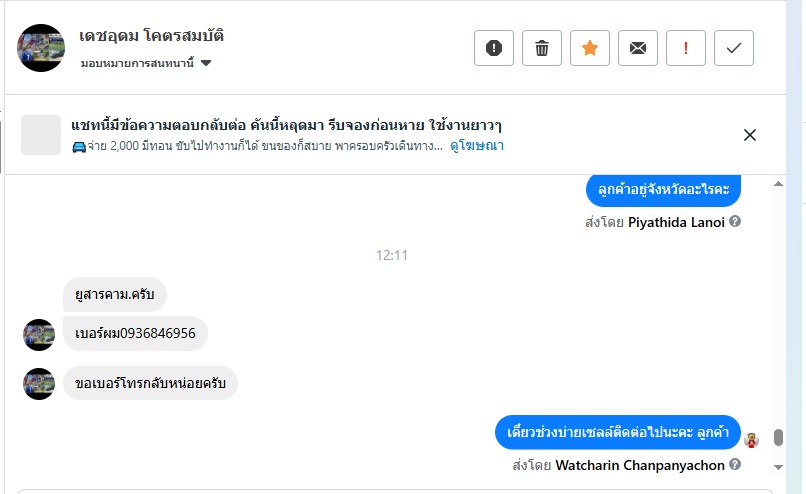
Task: Click customer name เดชอุดม โคตรสมบัติ
Action: click(151, 35)
